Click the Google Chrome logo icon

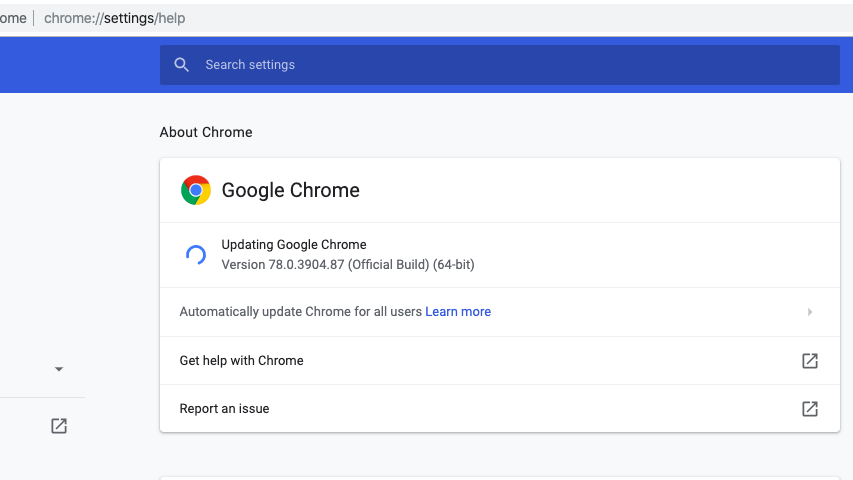pyautogui.click(x=196, y=190)
